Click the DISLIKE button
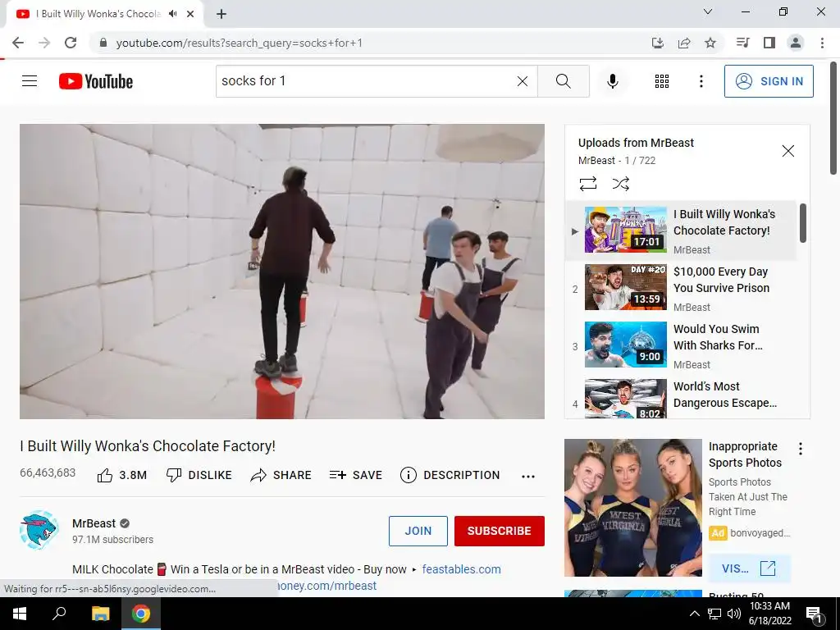The height and width of the screenshot is (630, 840). click(x=199, y=475)
